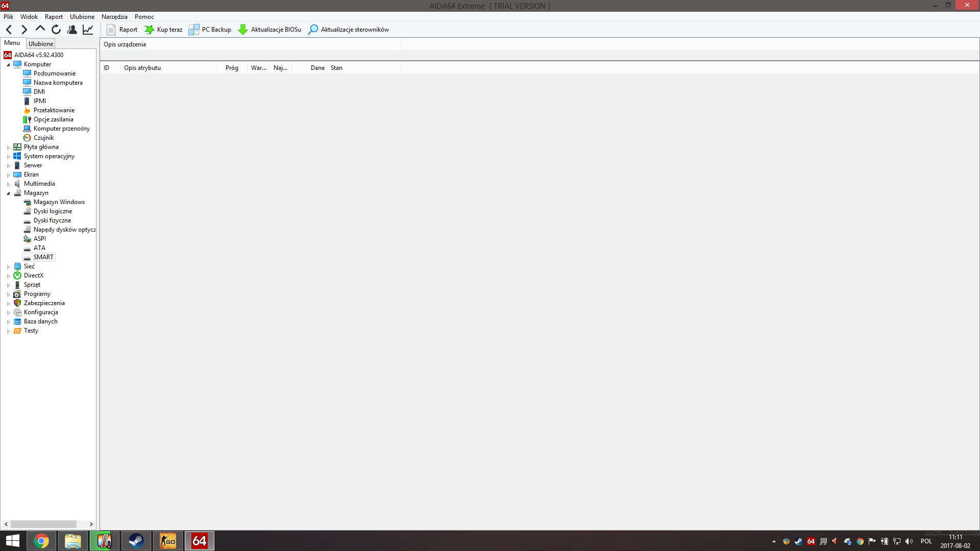Open the Widok menu
Image resolution: width=980 pixels, height=551 pixels.
29,17
